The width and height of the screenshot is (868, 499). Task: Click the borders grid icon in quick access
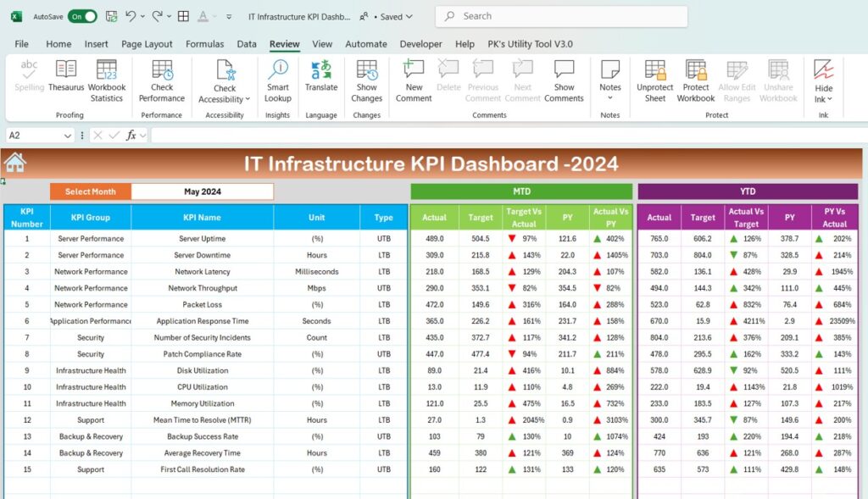[183, 17]
